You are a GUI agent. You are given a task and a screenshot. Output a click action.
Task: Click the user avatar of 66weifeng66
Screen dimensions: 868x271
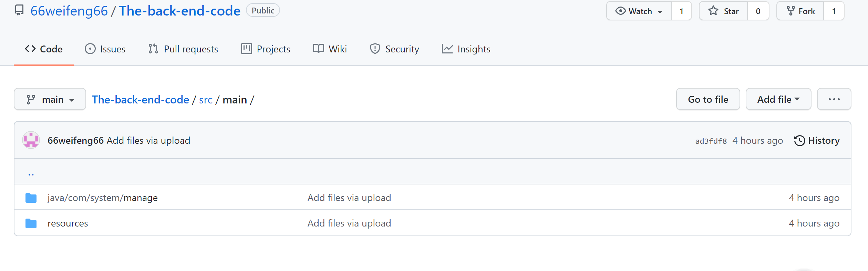click(x=31, y=140)
